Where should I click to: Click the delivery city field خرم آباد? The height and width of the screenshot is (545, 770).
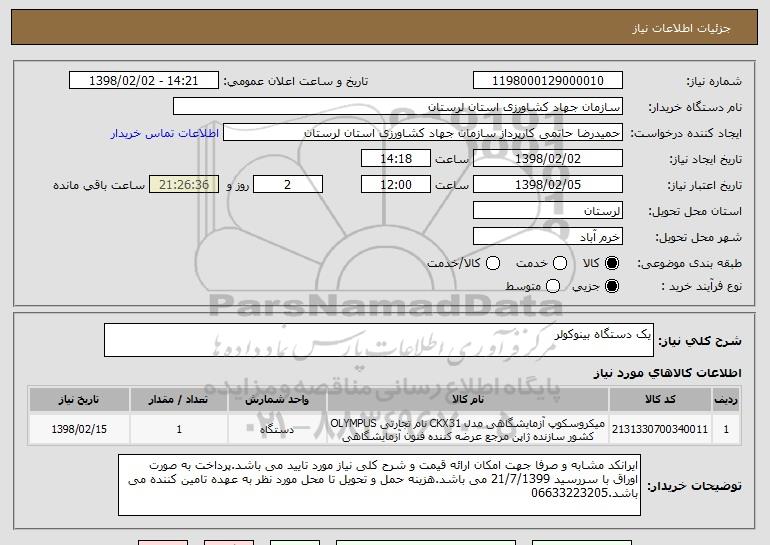click(548, 237)
